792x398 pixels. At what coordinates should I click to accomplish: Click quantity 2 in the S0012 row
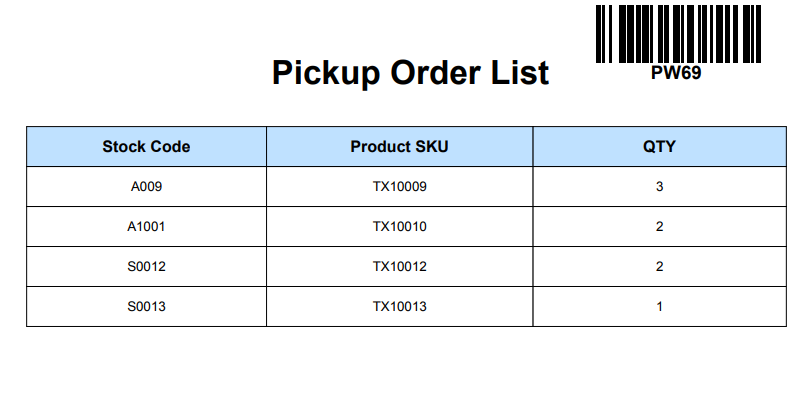(x=659, y=266)
